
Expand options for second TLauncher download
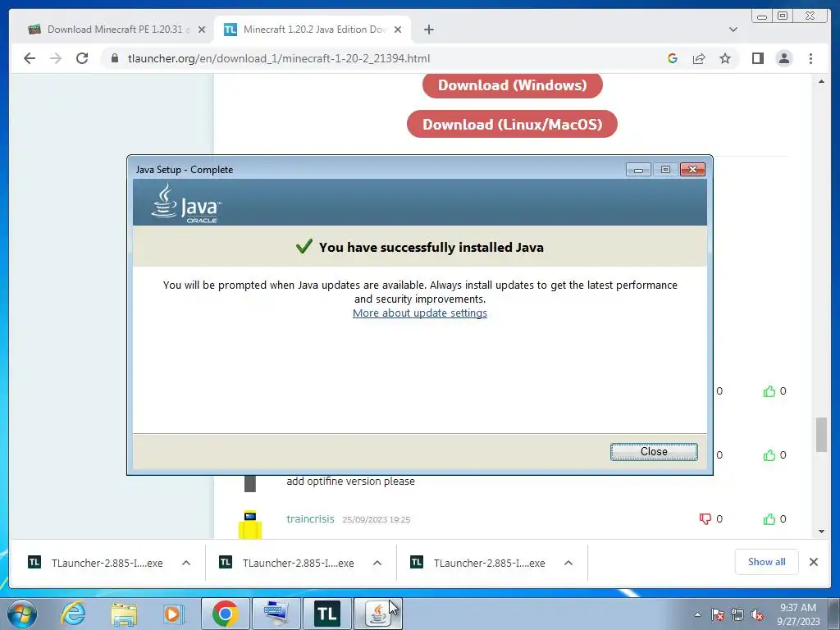pyautogui.click(x=377, y=563)
